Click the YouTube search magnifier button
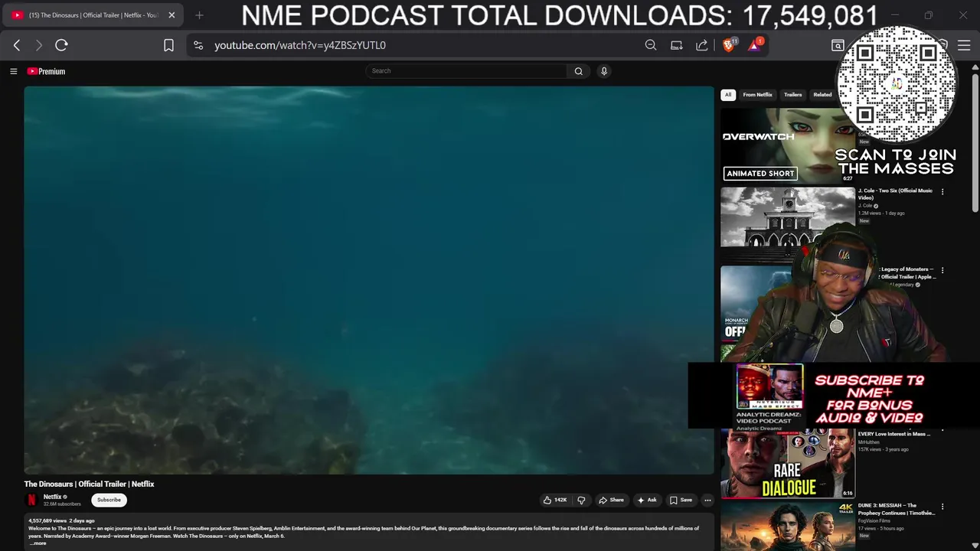The image size is (980, 551). pyautogui.click(x=579, y=71)
